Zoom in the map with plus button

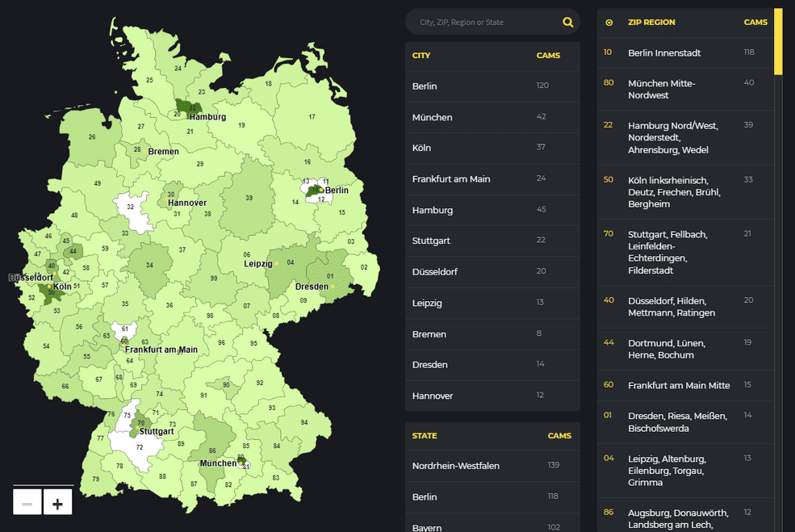click(57, 503)
